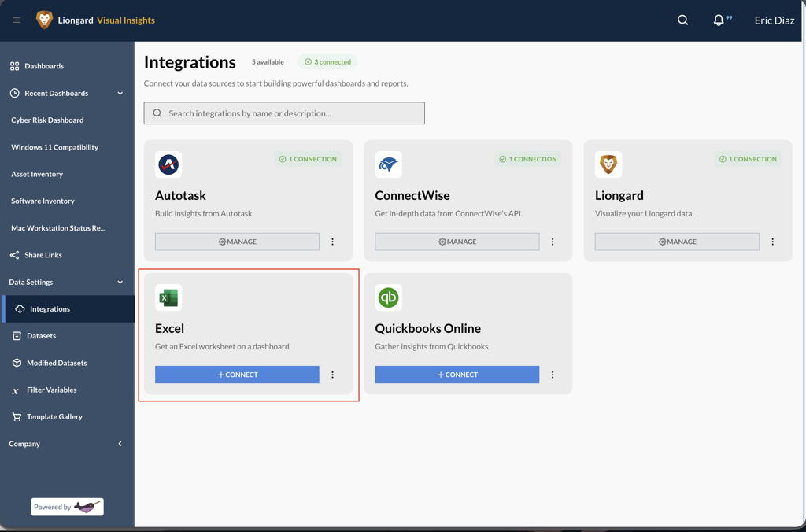Collapse the Recent Dashboards chevron

click(x=120, y=93)
